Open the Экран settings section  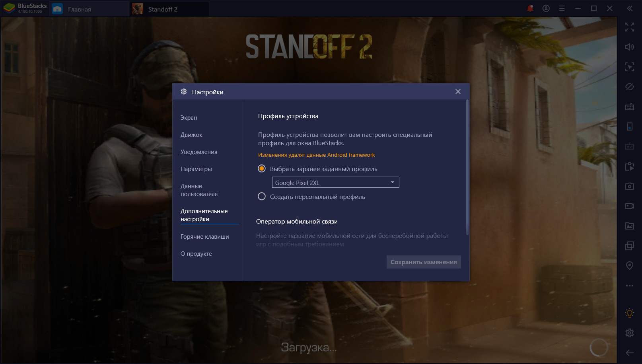189,118
